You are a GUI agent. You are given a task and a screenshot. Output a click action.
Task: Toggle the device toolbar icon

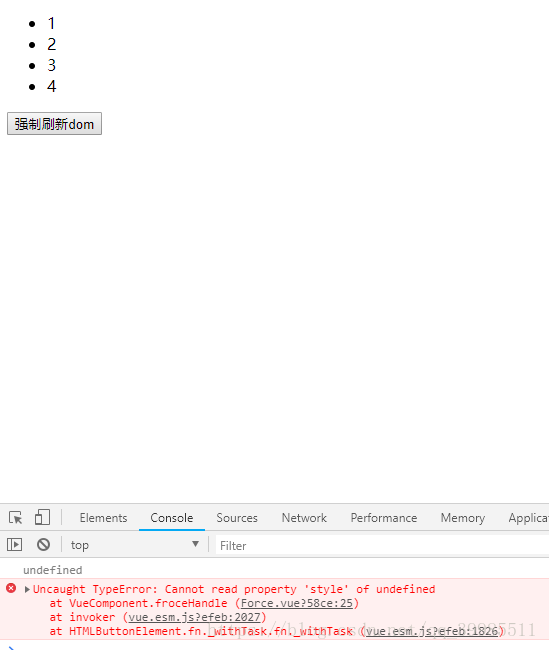[42, 517]
